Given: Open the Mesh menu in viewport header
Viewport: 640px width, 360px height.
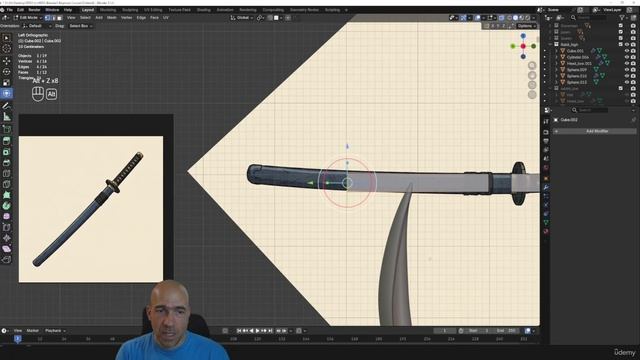Looking at the screenshot, I should pos(112,18).
